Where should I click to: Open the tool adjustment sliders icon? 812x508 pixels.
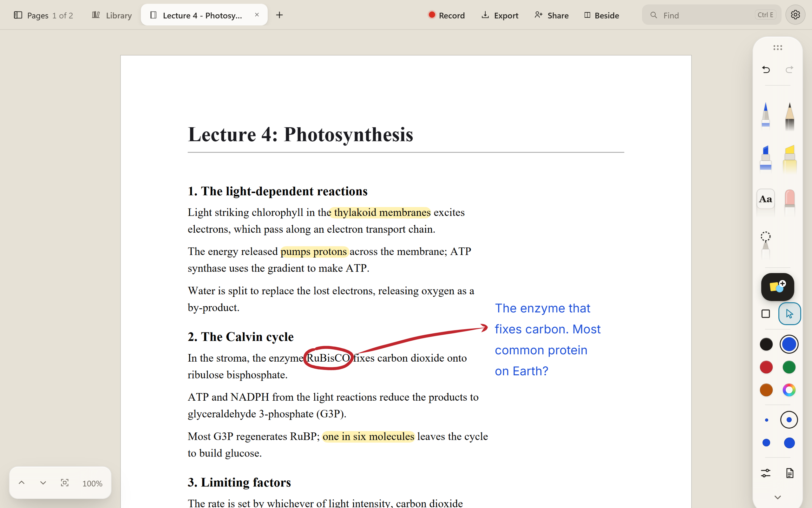pyautogui.click(x=766, y=473)
